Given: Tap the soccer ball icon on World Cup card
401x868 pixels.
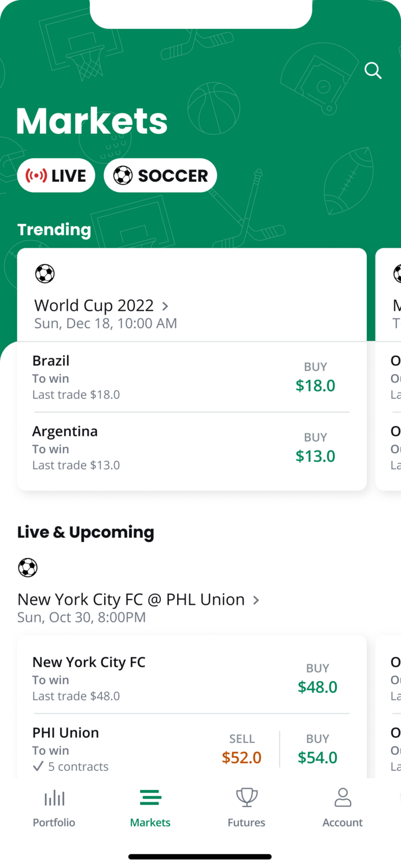Looking at the screenshot, I should (x=45, y=274).
